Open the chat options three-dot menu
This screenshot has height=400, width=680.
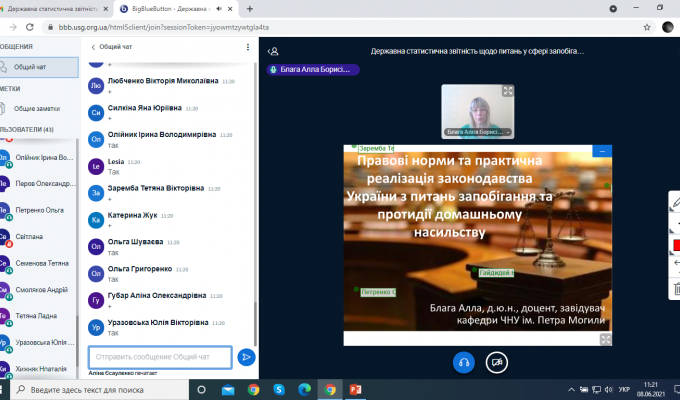pyautogui.click(x=247, y=47)
